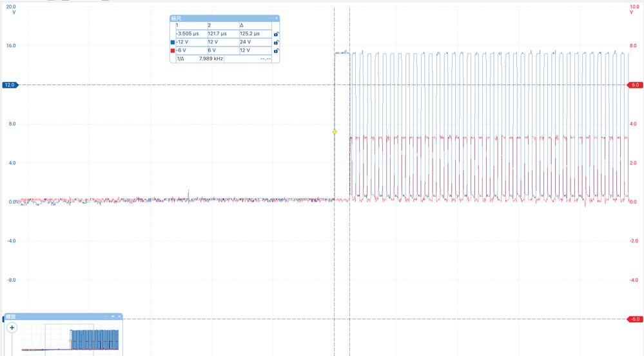Toggle the lock on the time ruler row
This screenshot has width=644, height=356.
coord(277,34)
